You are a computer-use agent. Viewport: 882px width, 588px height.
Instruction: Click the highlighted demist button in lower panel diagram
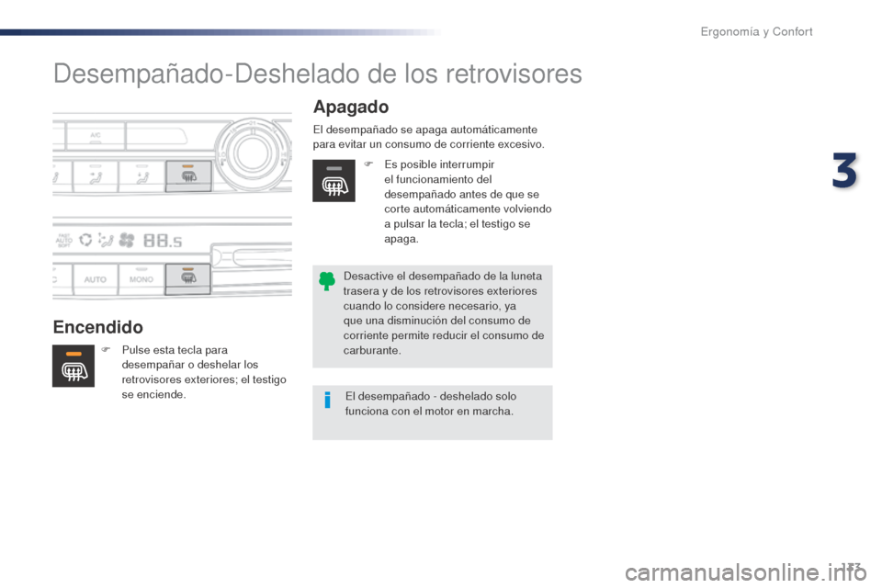click(187, 278)
